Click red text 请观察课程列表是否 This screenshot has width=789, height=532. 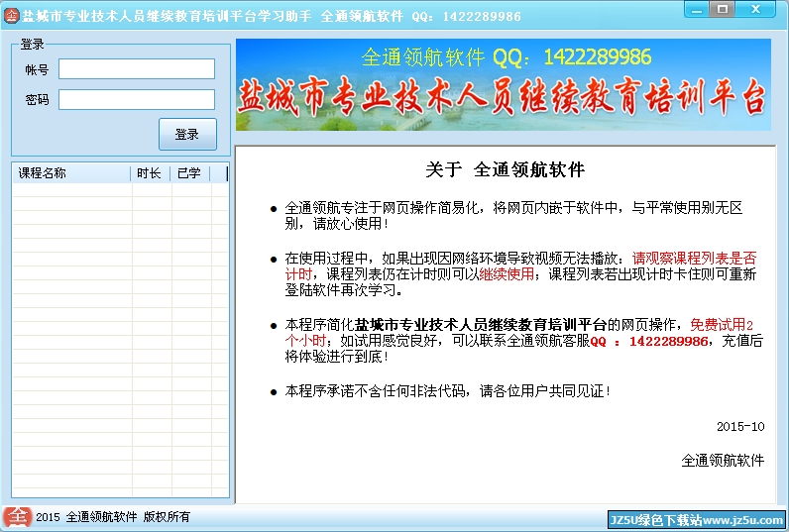click(x=694, y=259)
